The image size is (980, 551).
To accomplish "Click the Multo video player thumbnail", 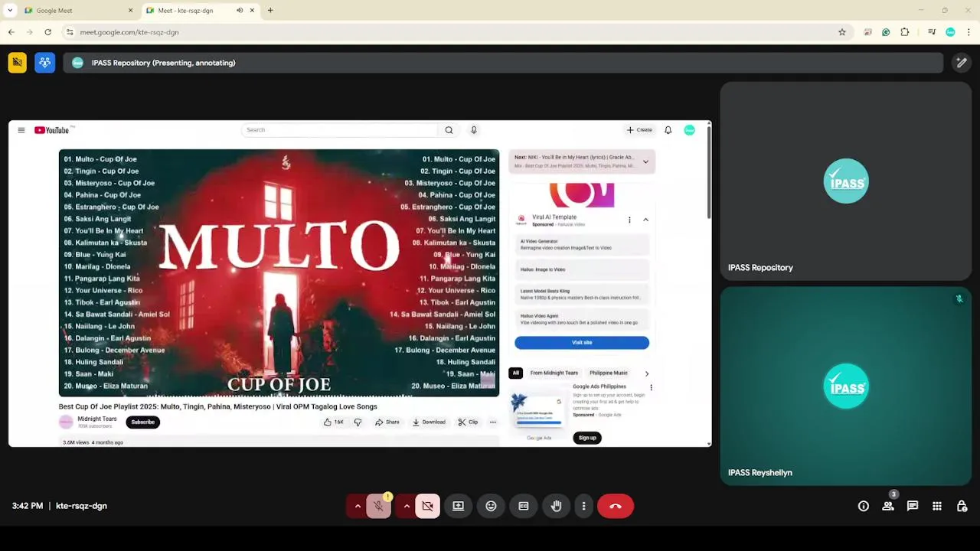I will click(279, 273).
